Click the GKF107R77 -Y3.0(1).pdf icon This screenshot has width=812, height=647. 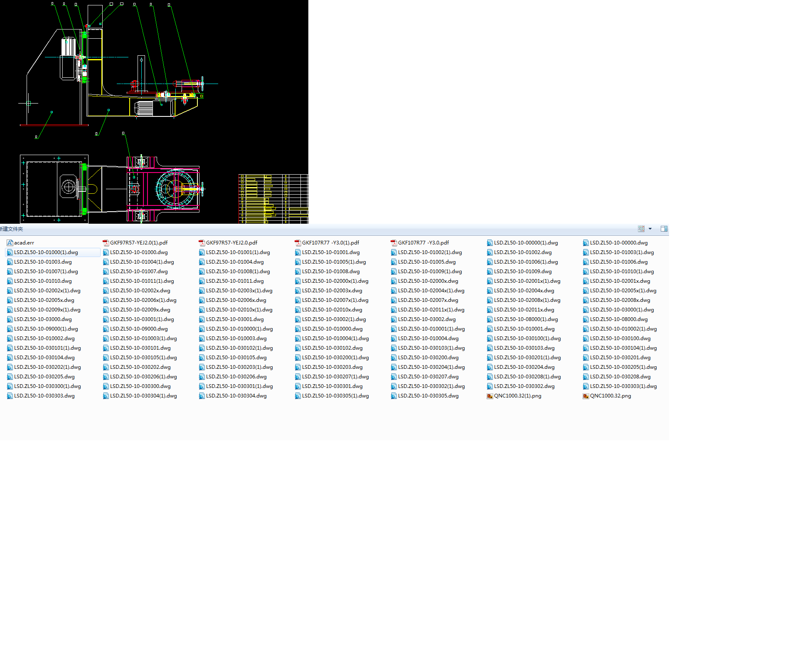298,243
